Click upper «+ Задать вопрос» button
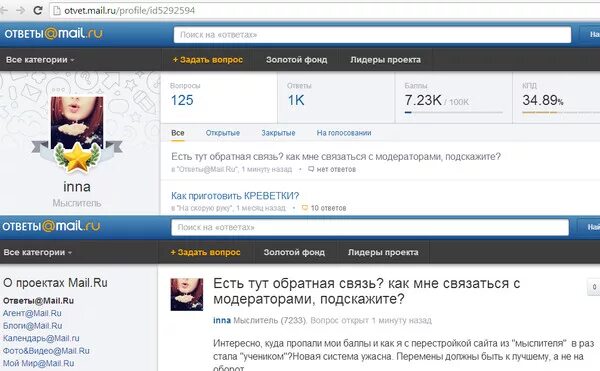Viewport: 600px width, 371px height. coord(208,60)
